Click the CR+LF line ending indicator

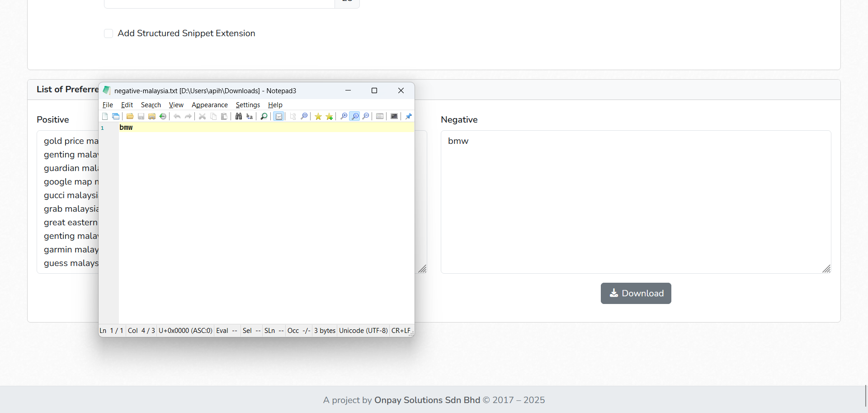401,331
